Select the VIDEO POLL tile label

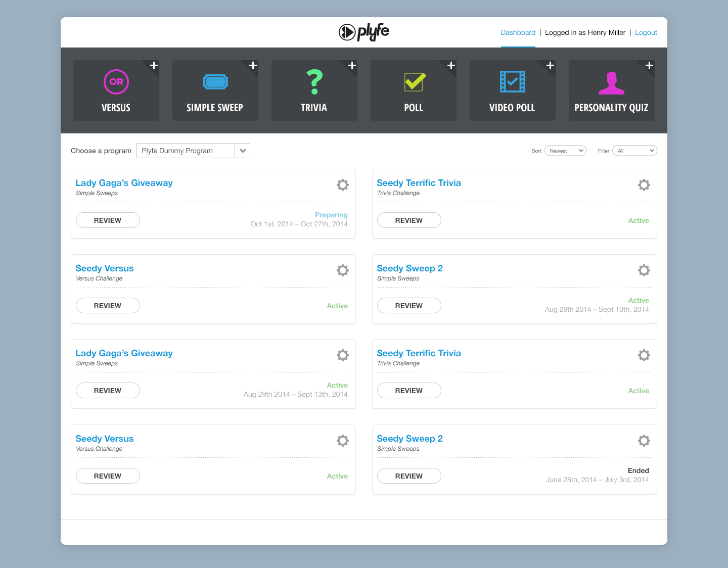512,108
